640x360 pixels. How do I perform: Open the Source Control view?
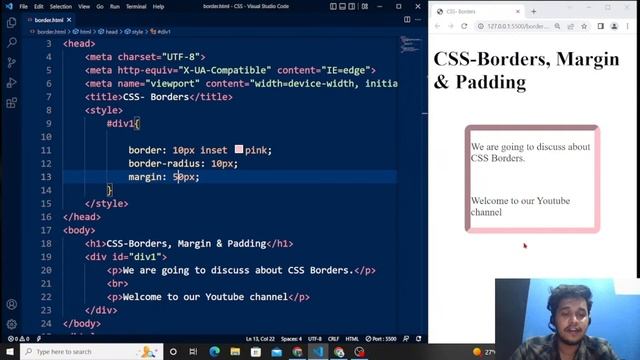tap(11, 62)
